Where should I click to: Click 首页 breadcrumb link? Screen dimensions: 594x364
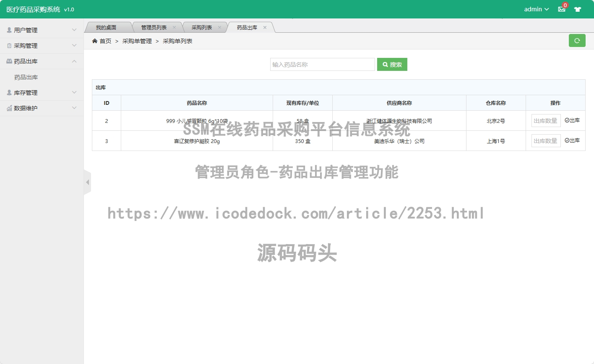point(105,41)
